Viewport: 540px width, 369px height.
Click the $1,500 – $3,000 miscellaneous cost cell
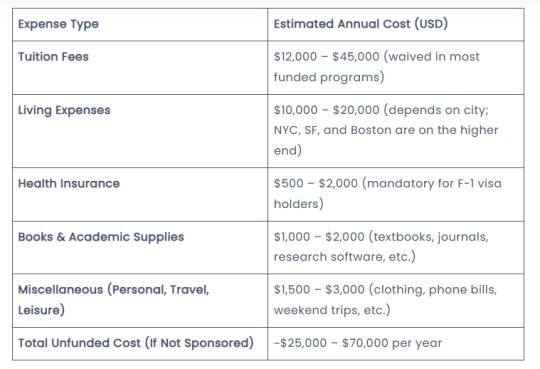tap(396, 301)
